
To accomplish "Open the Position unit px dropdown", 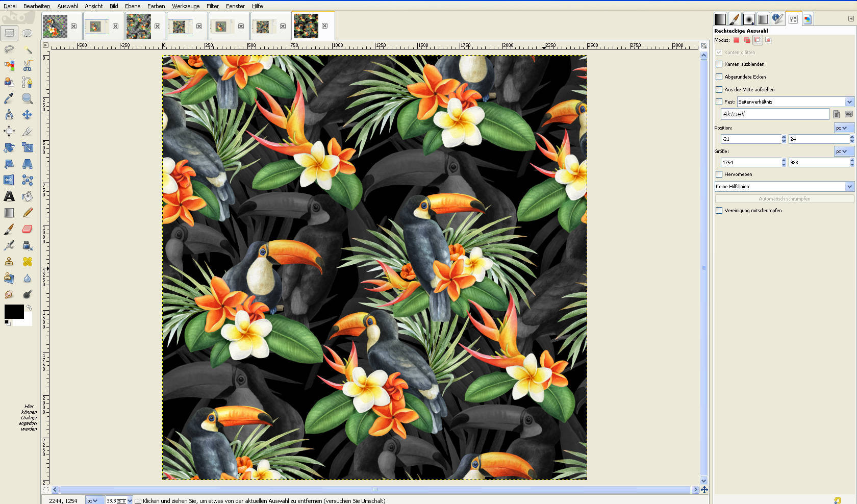I will point(843,128).
